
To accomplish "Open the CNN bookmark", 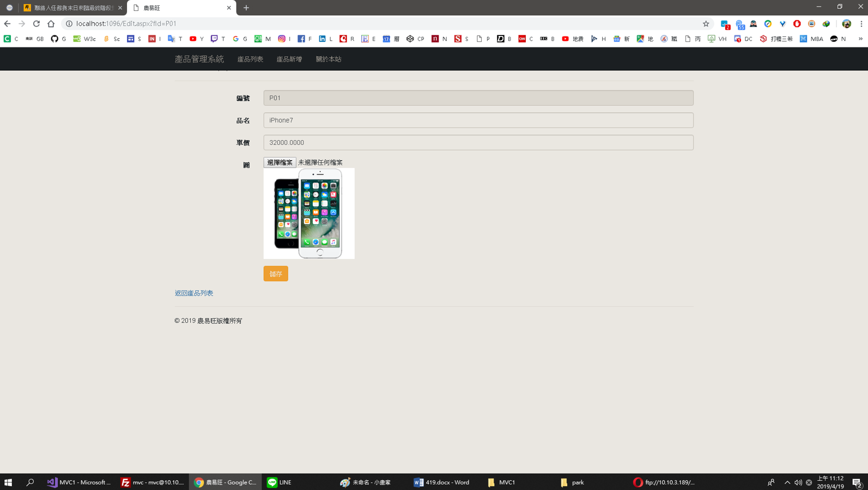I will pyautogui.click(x=526, y=39).
